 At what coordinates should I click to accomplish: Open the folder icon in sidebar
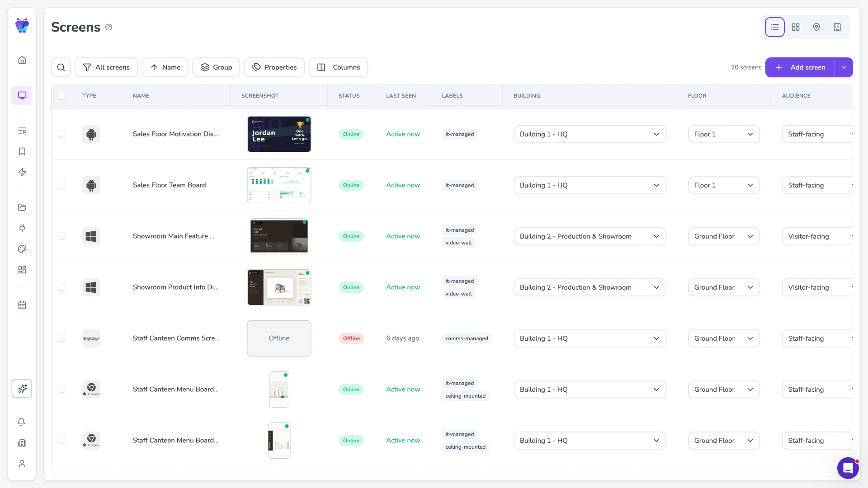pyautogui.click(x=22, y=207)
